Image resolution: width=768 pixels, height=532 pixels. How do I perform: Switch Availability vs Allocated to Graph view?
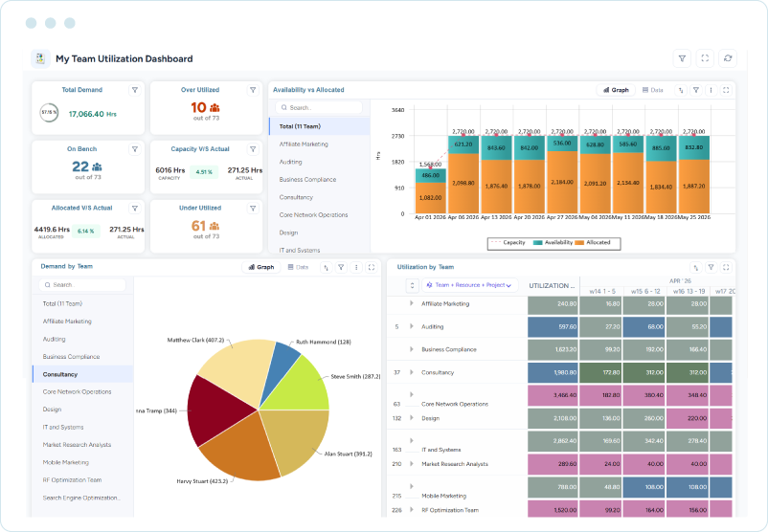pos(616,90)
